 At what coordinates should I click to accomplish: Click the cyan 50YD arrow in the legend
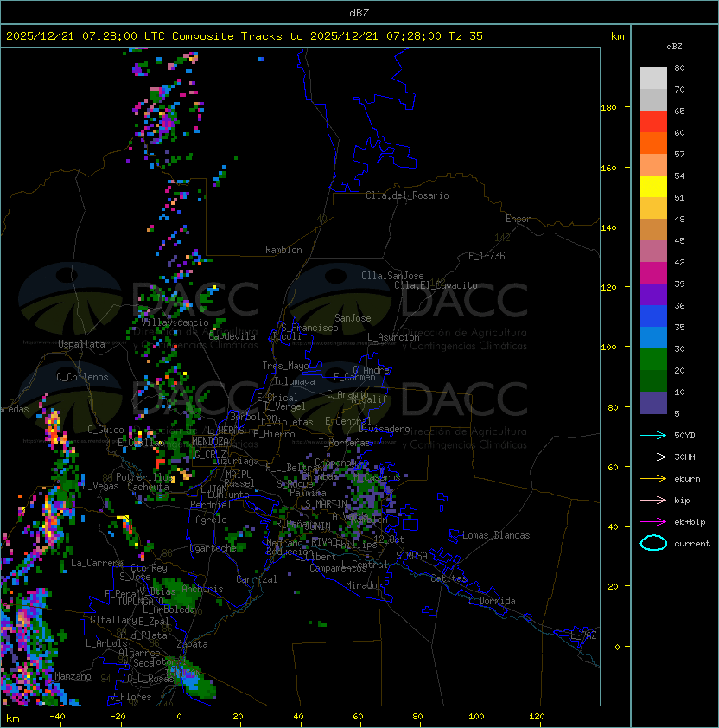(653, 436)
